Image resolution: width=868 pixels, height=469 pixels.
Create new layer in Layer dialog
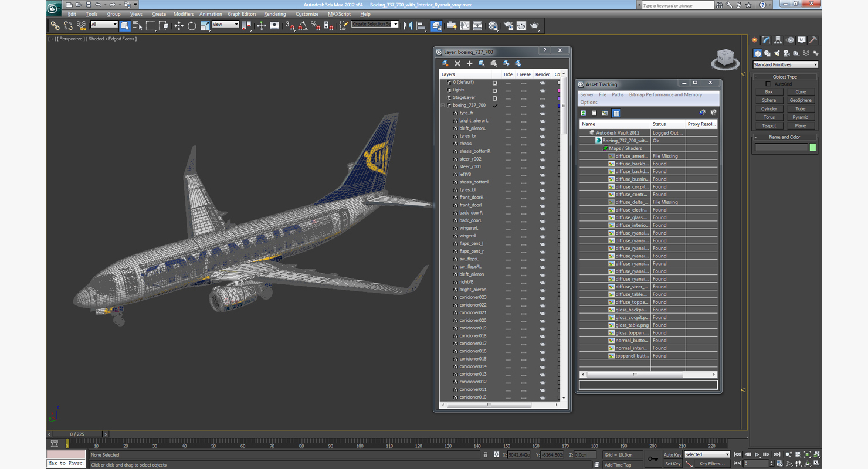click(445, 63)
